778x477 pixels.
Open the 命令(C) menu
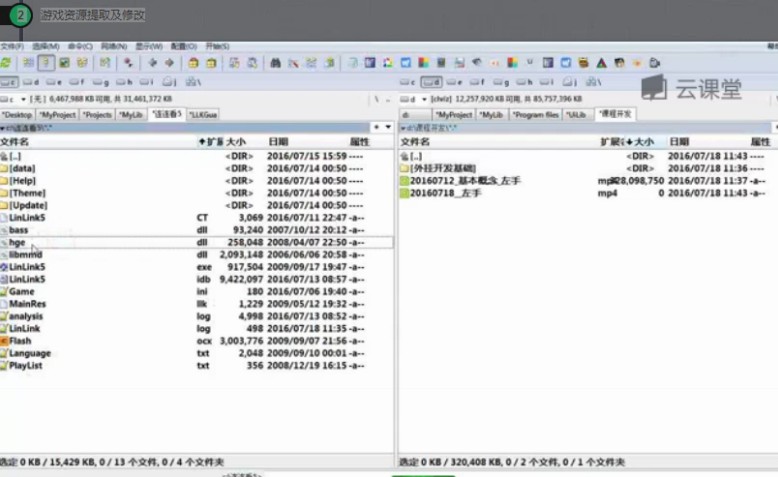pos(80,46)
